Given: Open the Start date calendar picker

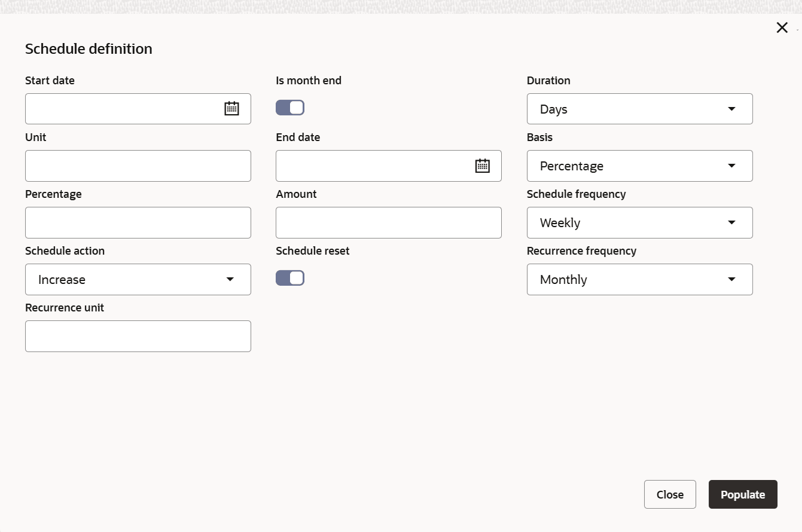Looking at the screenshot, I should point(231,109).
